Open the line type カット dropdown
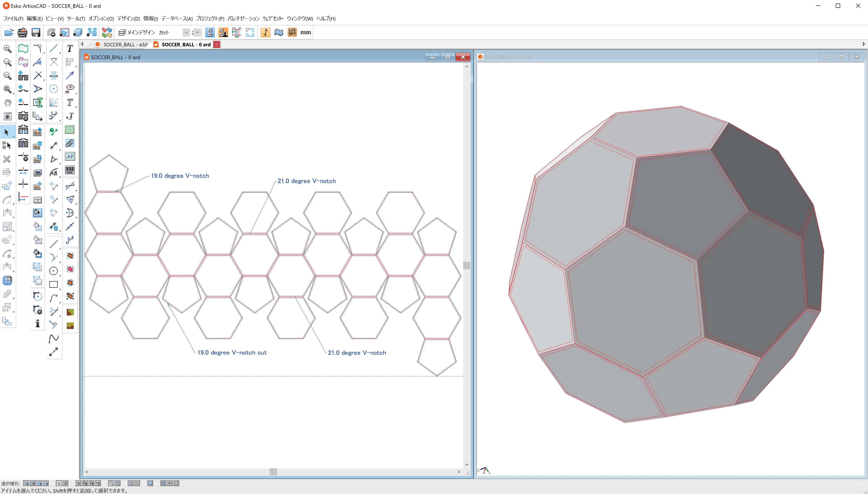Screen dimensions: 868x494 [x=186, y=33]
